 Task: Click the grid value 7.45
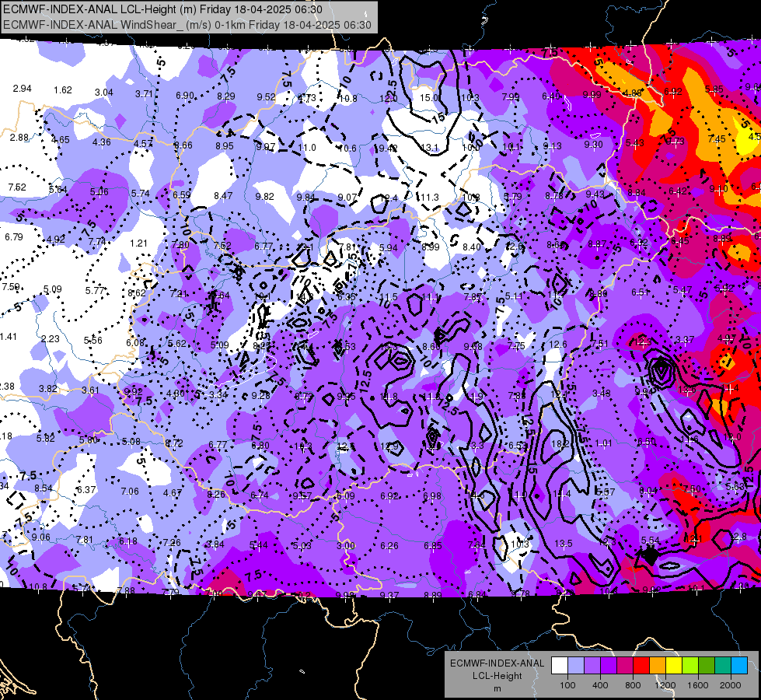(x=717, y=139)
